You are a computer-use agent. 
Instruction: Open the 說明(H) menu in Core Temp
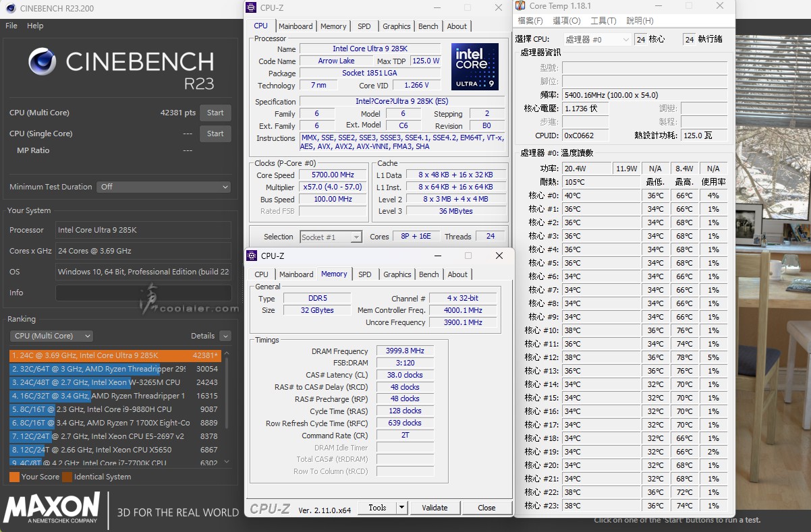pos(640,21)
